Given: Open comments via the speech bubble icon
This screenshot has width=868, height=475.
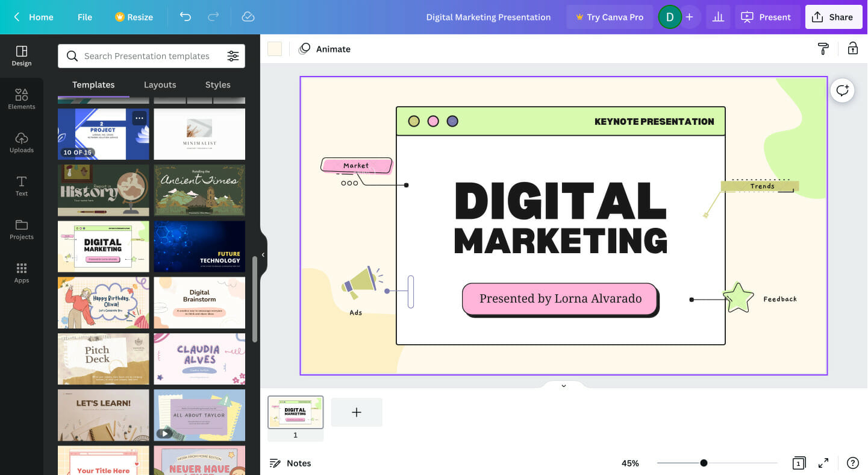Looking at the screenshot, I should [842, 90].
